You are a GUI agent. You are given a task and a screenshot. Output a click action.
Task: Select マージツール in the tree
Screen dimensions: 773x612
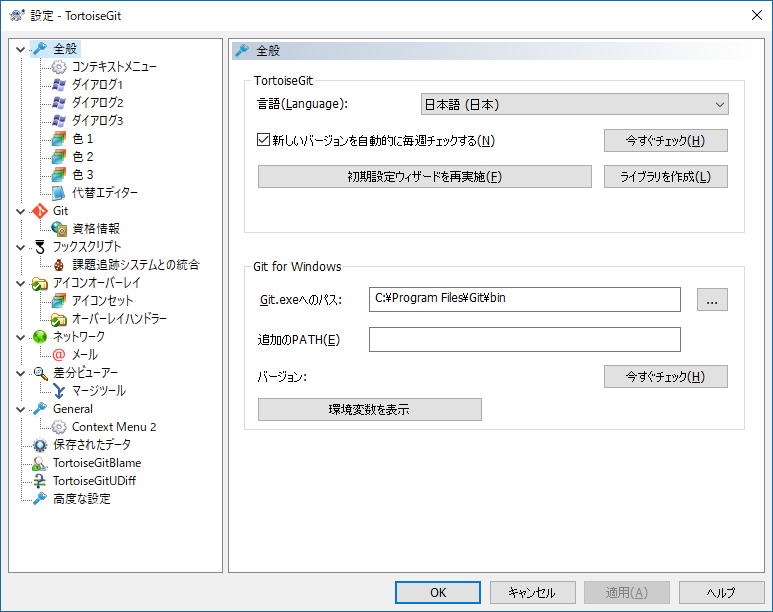(99, 391)
